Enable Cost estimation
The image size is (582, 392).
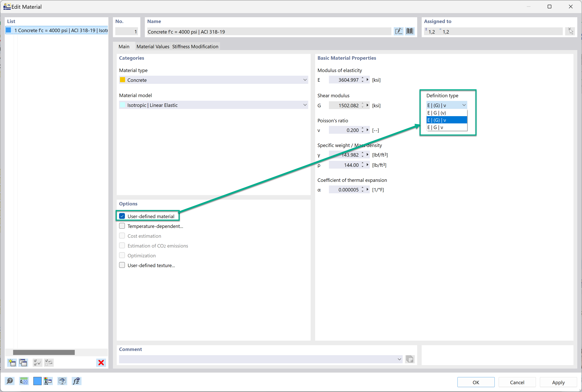[122, 235]
